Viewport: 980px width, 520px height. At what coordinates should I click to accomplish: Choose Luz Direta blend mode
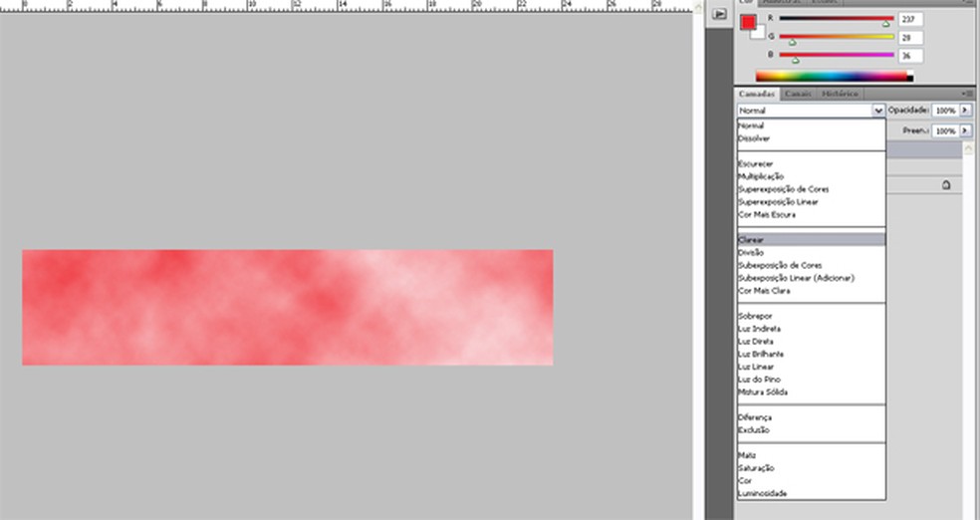click(812, 342)
